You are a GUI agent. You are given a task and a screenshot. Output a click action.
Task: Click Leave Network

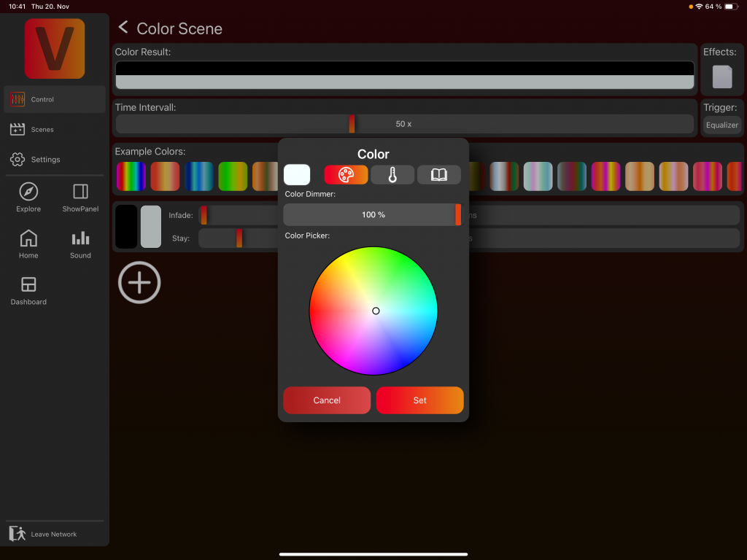pos(53,534)
